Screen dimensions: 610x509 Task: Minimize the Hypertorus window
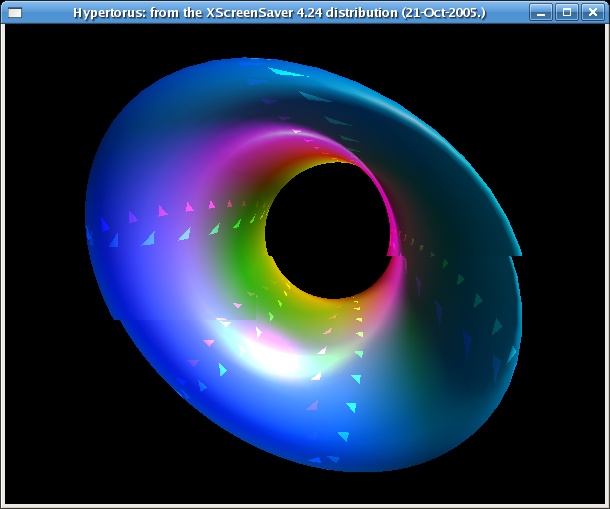click(x=541, y=12)
